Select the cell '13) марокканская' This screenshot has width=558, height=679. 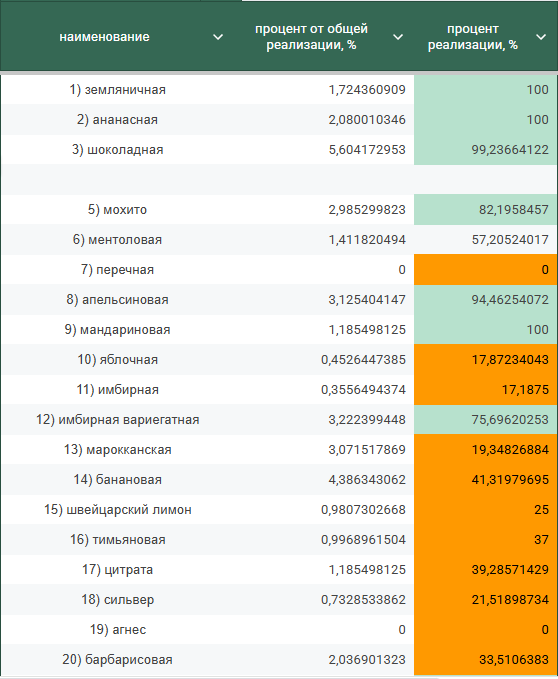coord(117,449)
